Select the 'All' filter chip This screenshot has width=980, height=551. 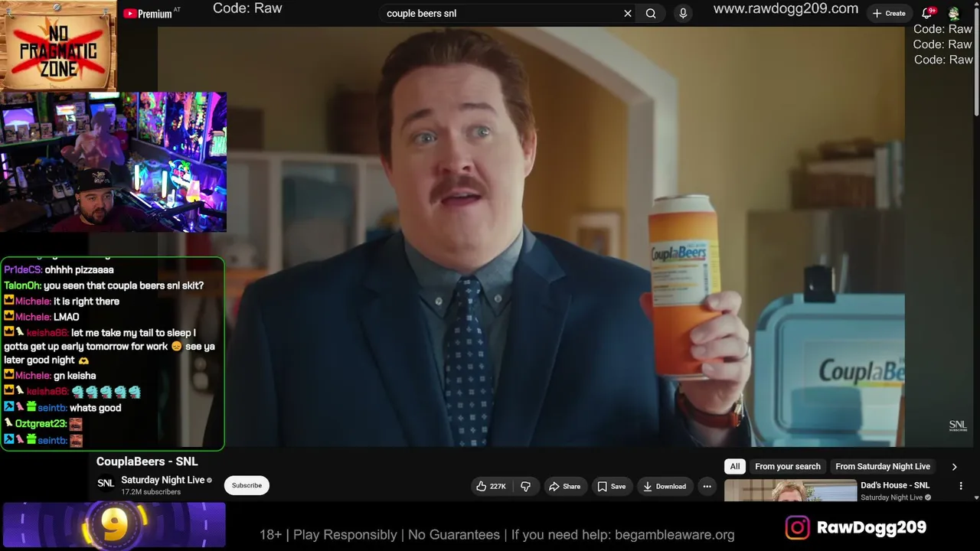pos(735,466)
